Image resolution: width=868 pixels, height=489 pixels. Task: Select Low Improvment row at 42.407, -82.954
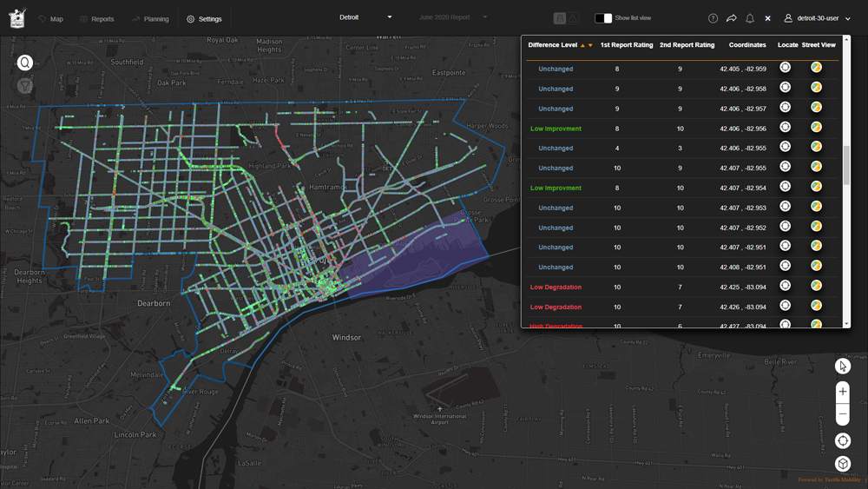[682, 188]
